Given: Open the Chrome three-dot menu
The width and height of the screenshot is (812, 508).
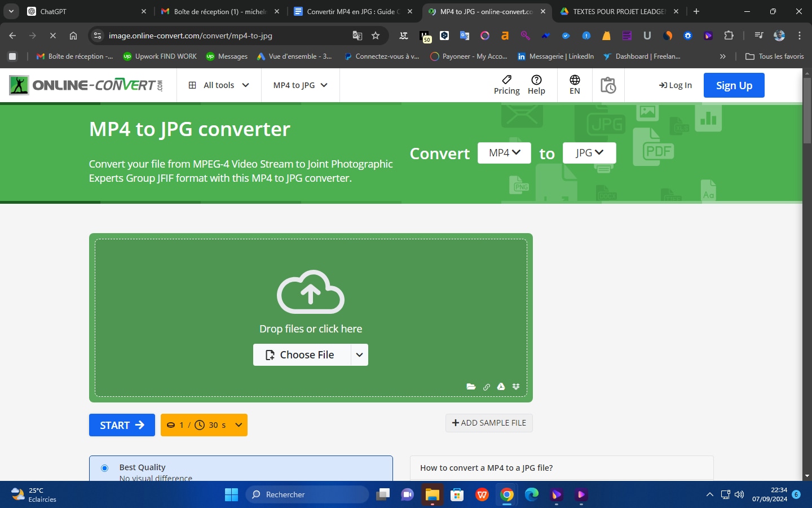Looking at the screenshot, I should (800, 36).
